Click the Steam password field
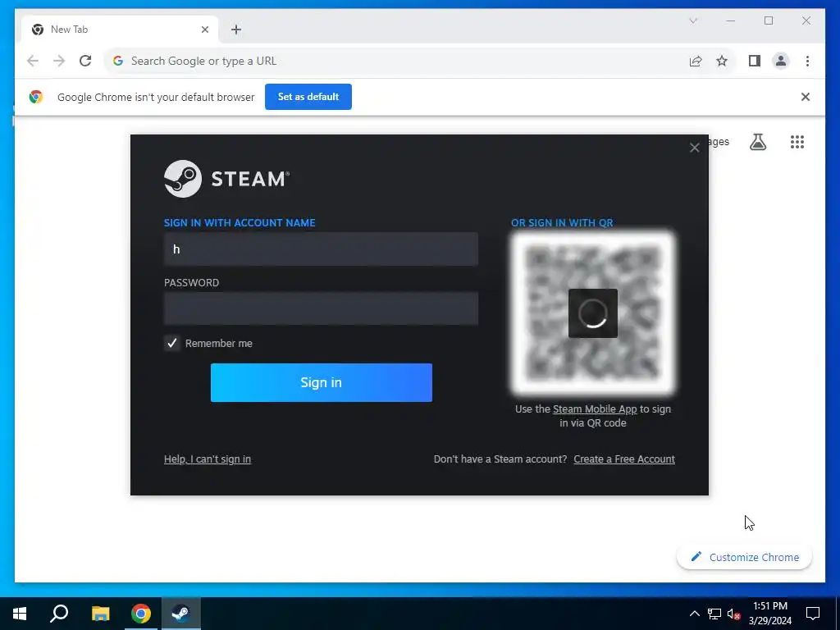Viewport: 840px width, 630px height. click(x=321, y=308)
